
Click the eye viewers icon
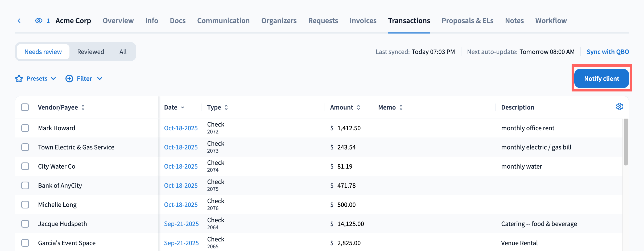point(39,20)
